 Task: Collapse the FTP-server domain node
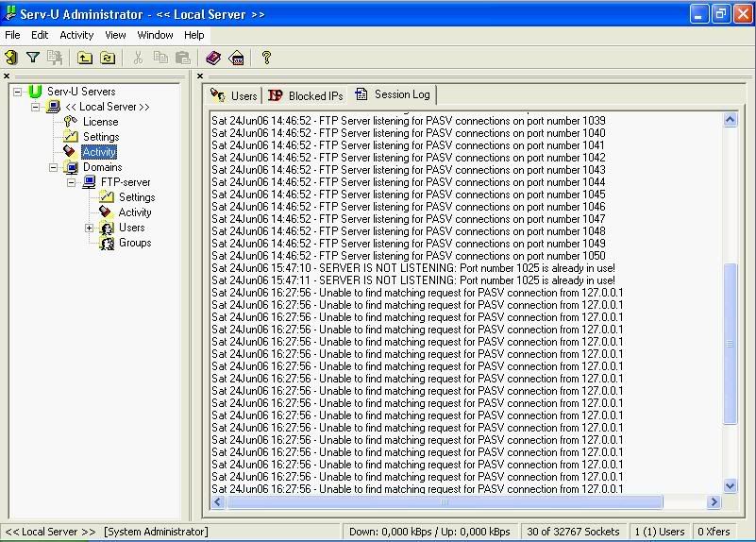(x=72, y=182)
